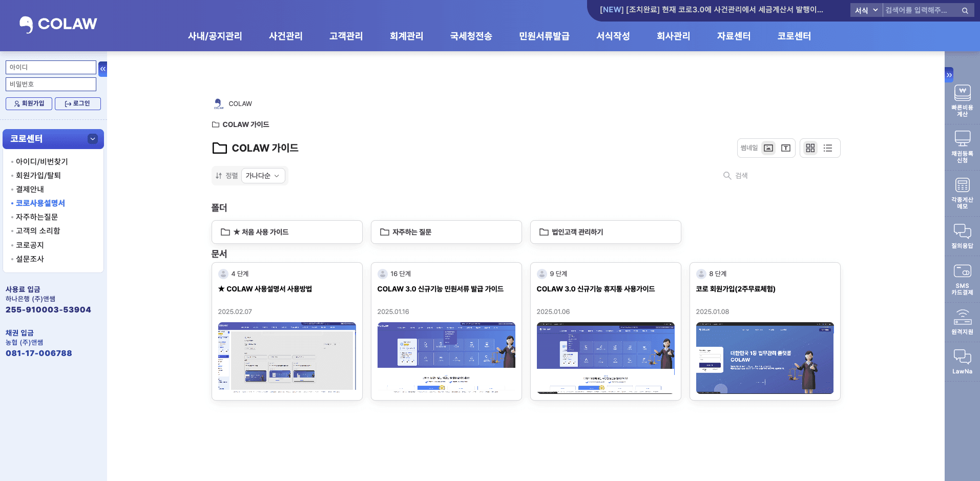Open the 국세청전송 menu
The image size is (980, 481).
(471, 36)
